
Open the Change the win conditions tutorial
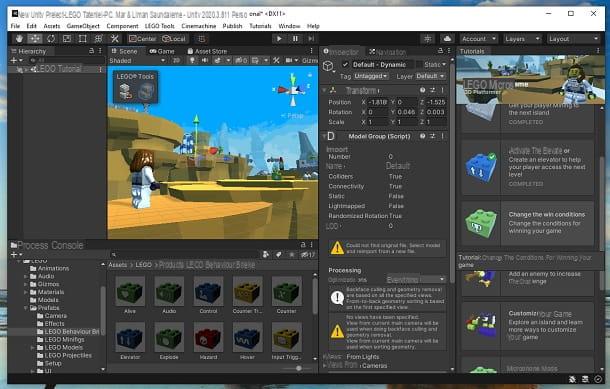point(528,223)
